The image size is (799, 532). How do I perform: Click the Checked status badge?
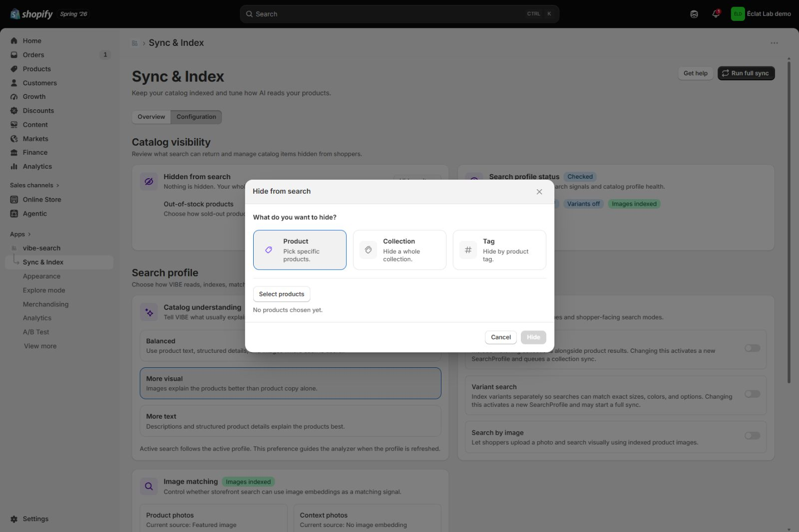(x=580, y=177)
